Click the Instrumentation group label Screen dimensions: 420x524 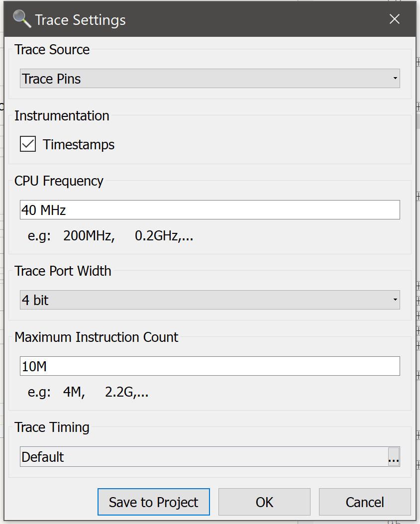coord(62,116)
